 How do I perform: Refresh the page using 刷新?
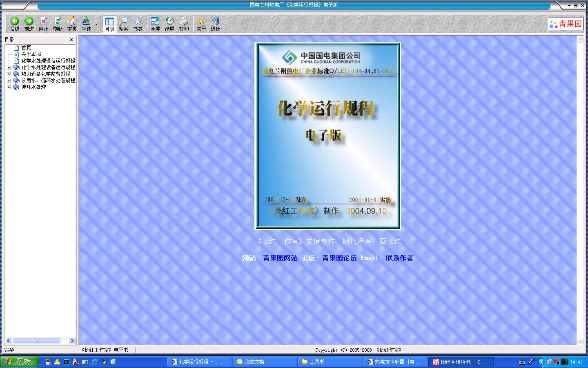[58, 24]
